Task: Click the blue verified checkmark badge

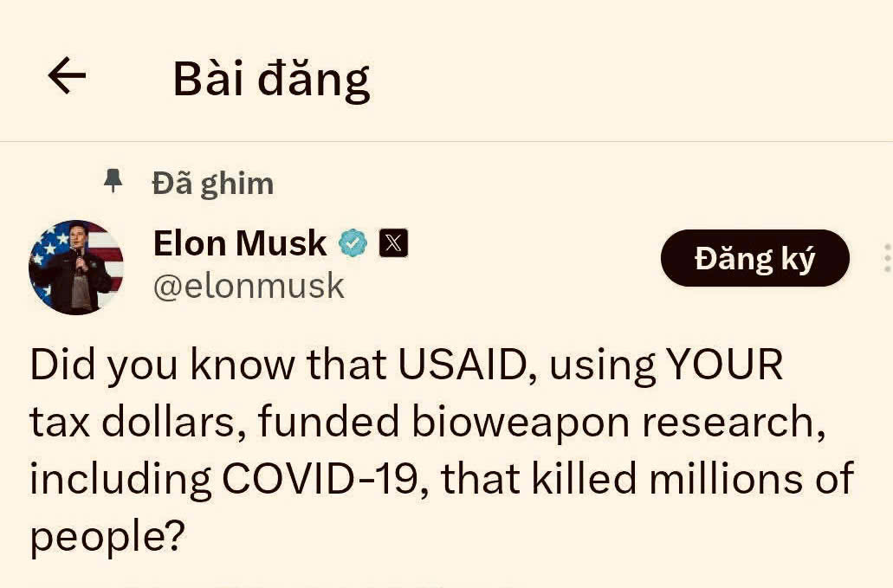Action: pos(353,244)
